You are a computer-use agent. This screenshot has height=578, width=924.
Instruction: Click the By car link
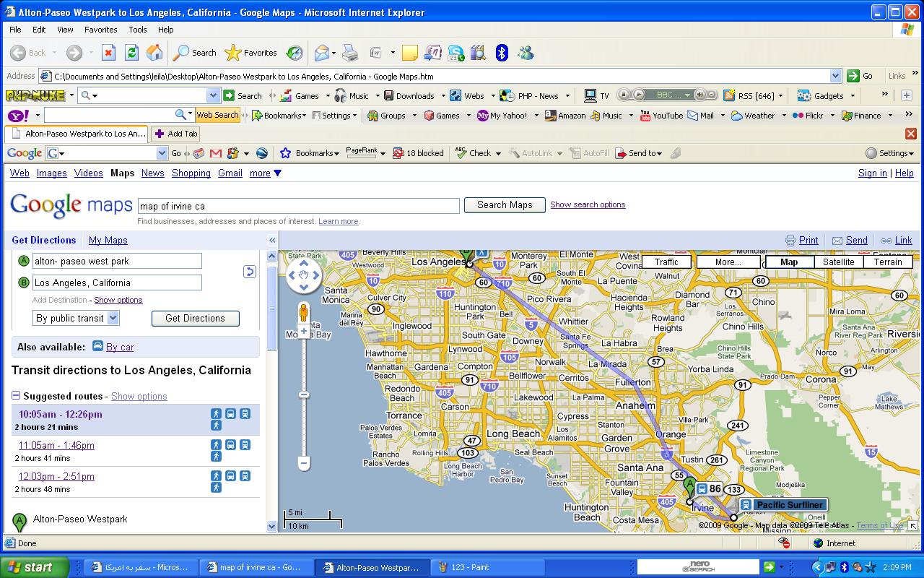120,348
